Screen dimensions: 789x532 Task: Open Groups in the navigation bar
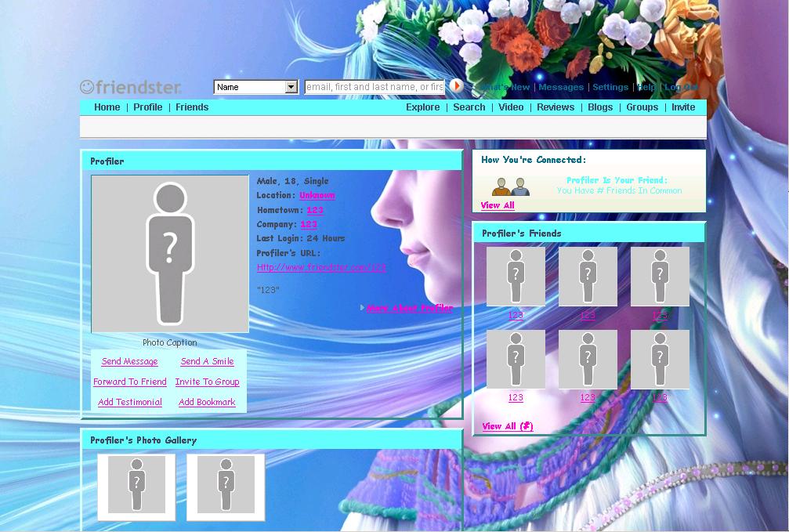642,107
